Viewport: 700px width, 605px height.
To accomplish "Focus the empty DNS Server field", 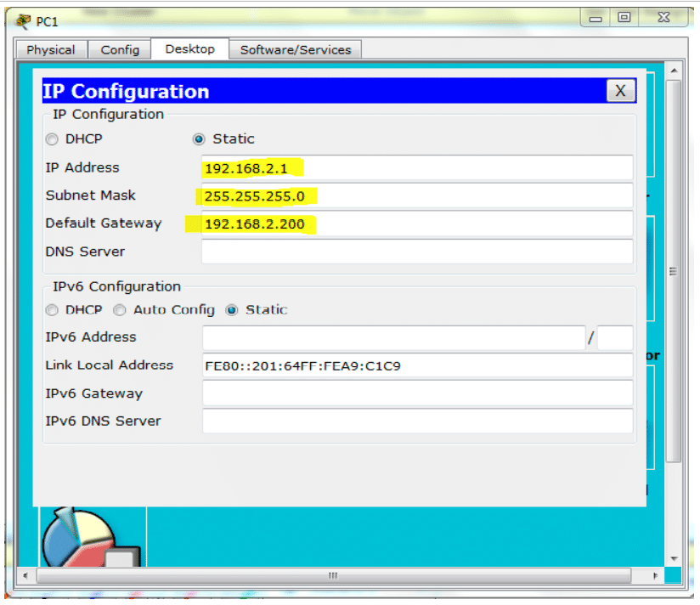I will point(417,252).
